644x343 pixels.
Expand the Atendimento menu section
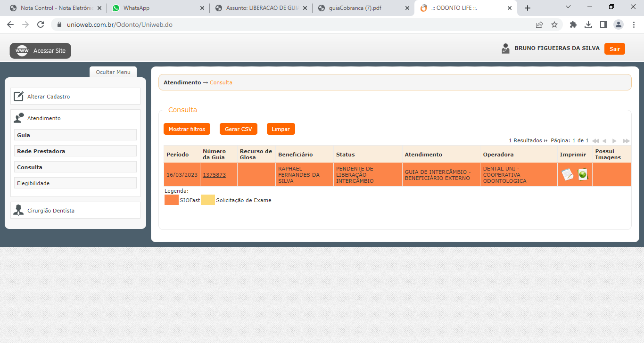44,118
